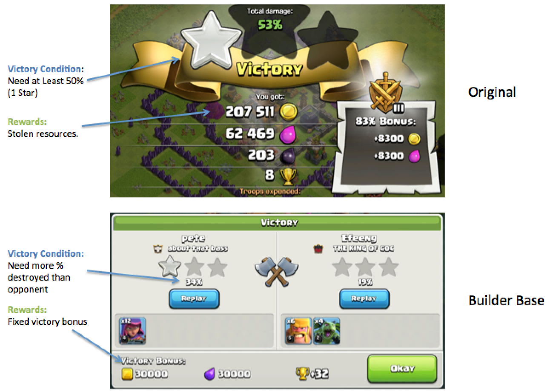Click the purple elixir icon beside 30000

[x=210, y=374]
